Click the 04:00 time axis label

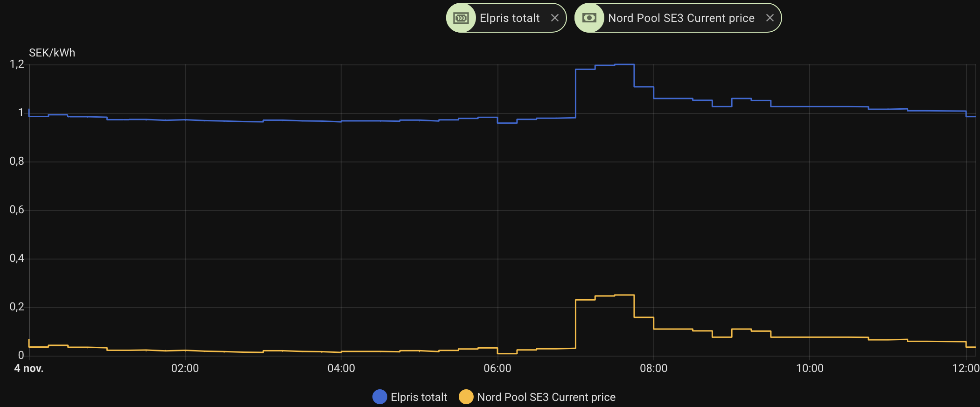click(341, 368)
